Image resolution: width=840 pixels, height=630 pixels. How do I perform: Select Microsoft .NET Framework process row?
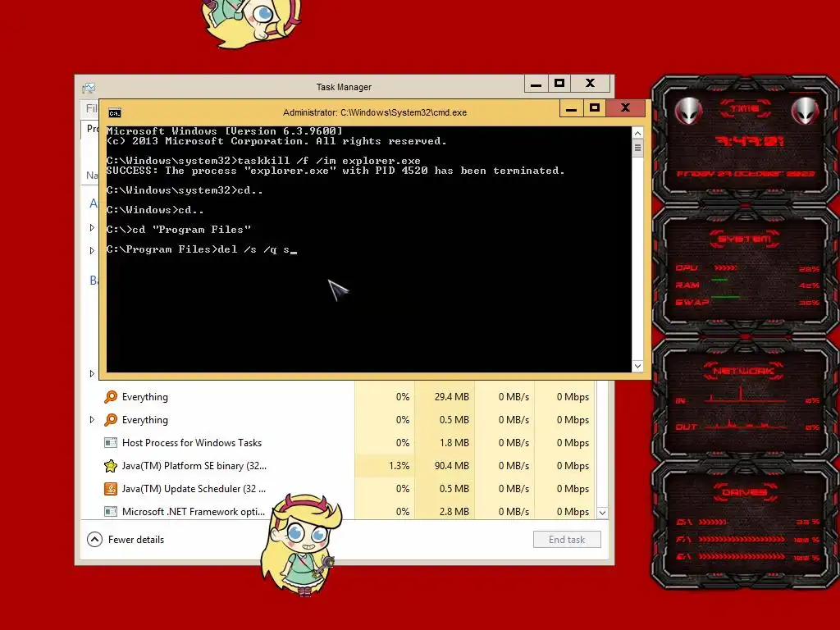tap(339, 512)
